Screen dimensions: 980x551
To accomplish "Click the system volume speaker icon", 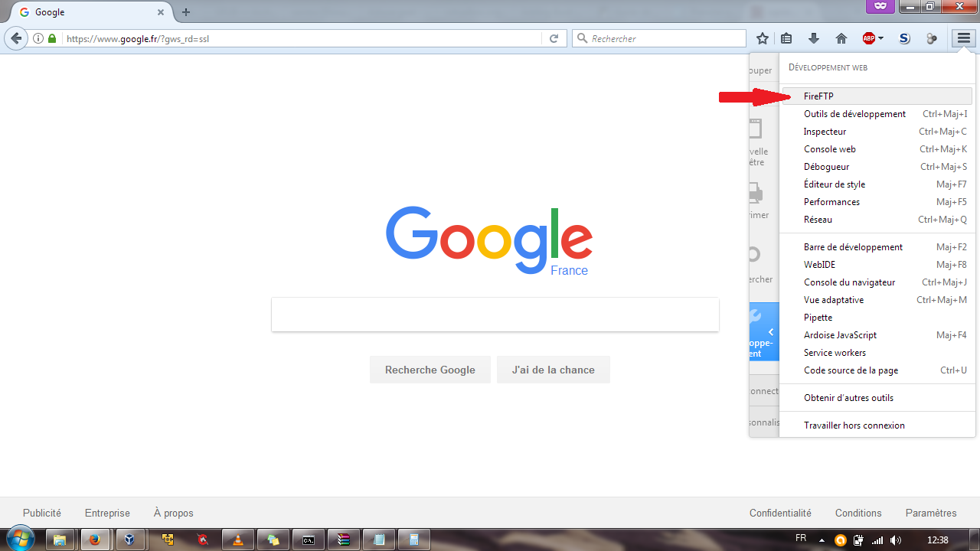I will [x=895, y=540].
